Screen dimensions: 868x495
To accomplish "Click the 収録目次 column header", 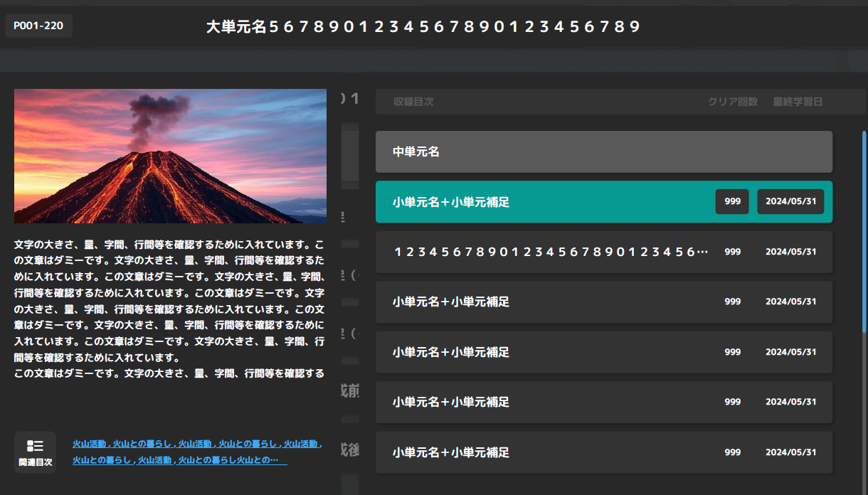I will pyautogui.click(x=413, y=102).
